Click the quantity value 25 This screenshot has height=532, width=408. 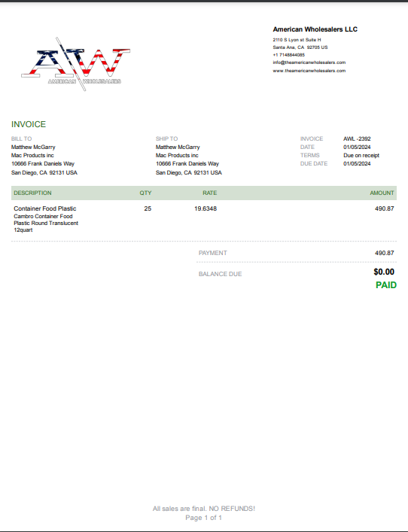(148, 208)
